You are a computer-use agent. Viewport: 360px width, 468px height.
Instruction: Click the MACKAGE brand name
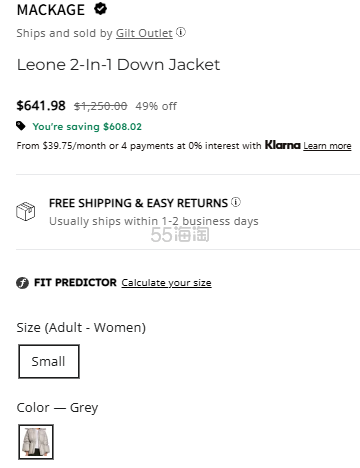51,10
